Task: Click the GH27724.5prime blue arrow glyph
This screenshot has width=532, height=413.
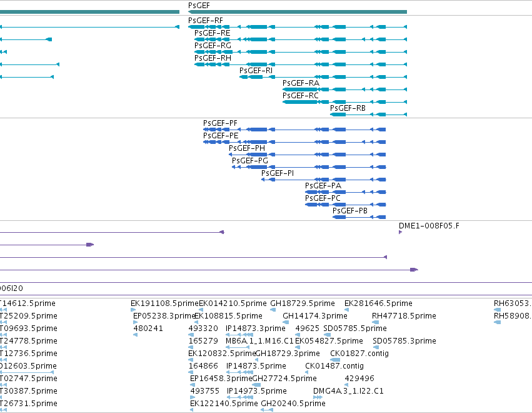Action: (257, 385)
